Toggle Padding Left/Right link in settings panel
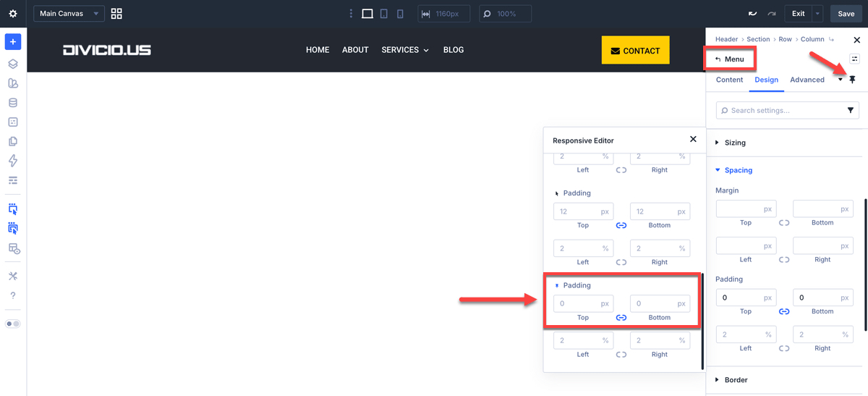868x396 pixels. click(784, 348)
